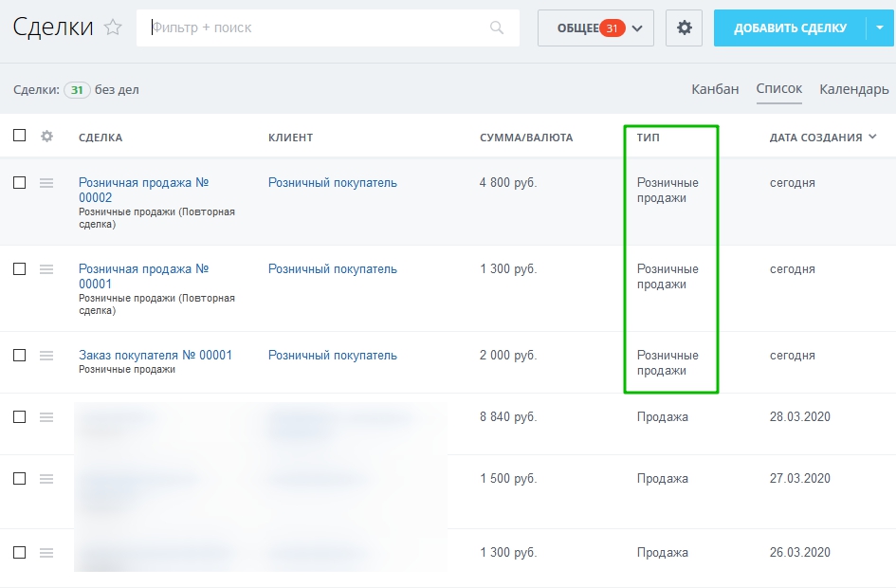
Task: Check the box for Розничная продажа № 00002
Action: coord(20,183)
